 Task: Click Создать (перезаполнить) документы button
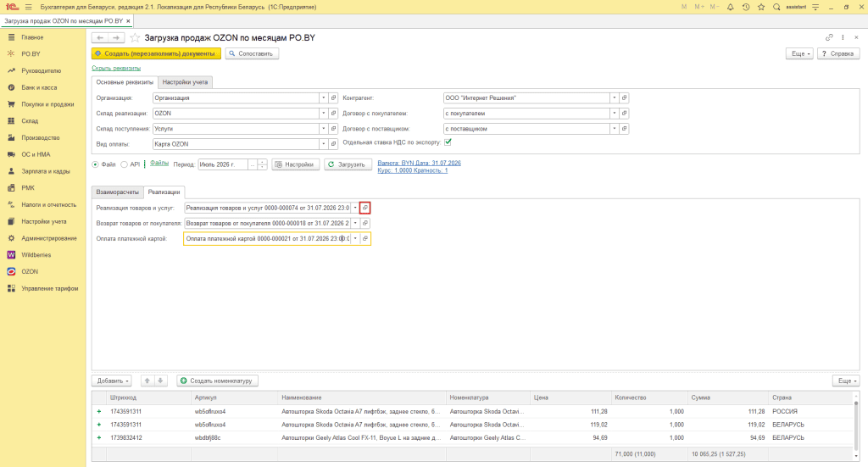click(156, 53)
